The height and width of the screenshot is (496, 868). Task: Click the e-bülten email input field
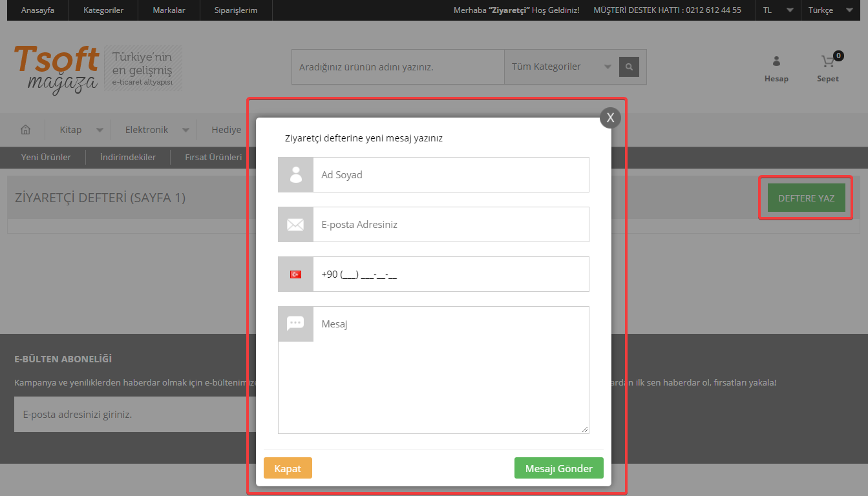coord(135,415)
